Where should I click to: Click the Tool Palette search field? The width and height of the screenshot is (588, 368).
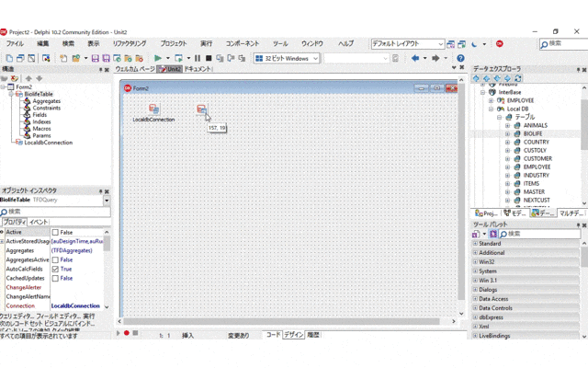tap(539, 234)
